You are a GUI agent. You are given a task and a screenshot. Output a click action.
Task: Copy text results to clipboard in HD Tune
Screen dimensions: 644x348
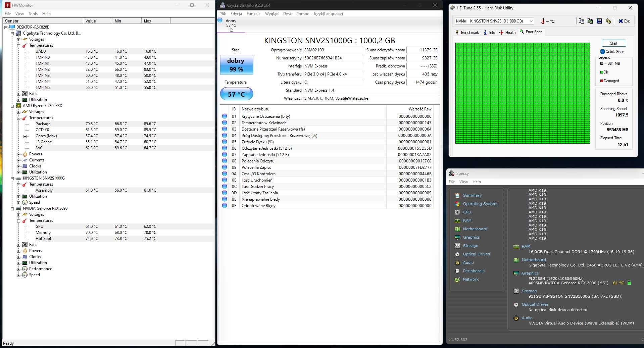(x=581, y=21)
